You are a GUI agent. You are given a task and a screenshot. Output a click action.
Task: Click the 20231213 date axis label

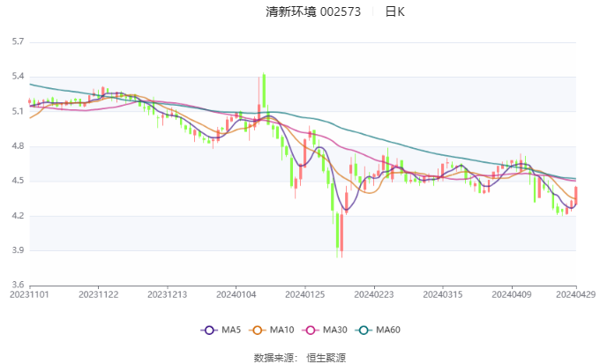pyautogui.click(x=168, y=294)
